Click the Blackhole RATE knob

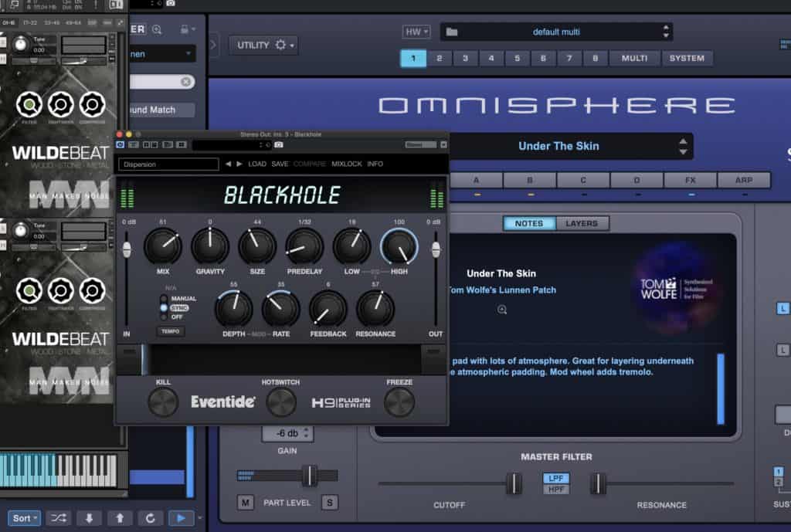click(x=281, y=309)
